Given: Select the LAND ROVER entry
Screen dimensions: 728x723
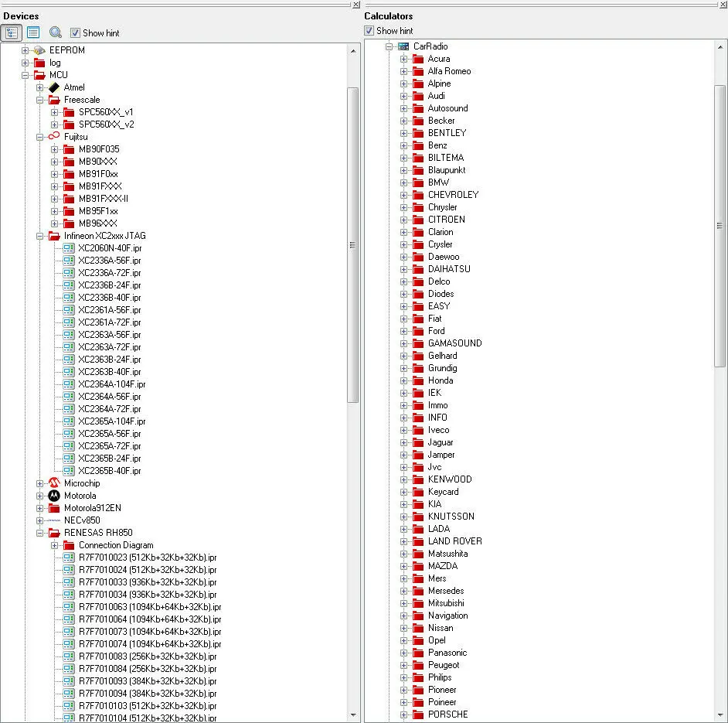Looking at the screenshot, I should (x=455, y=541).
